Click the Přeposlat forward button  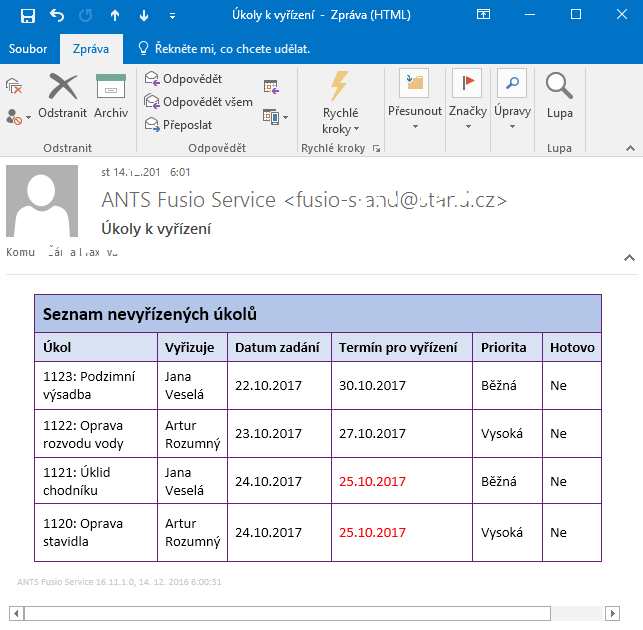tap(179, 124)
